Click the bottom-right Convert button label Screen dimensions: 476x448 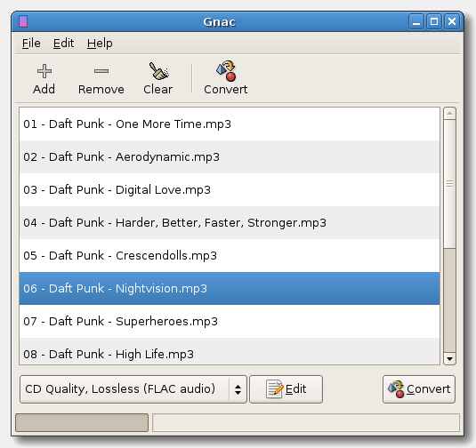pyautogui.click(x=428, y=389)
